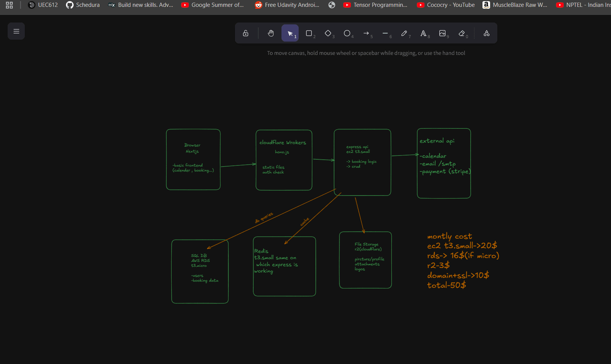Open the browser apps launcher grid

(x=8, y=5)
